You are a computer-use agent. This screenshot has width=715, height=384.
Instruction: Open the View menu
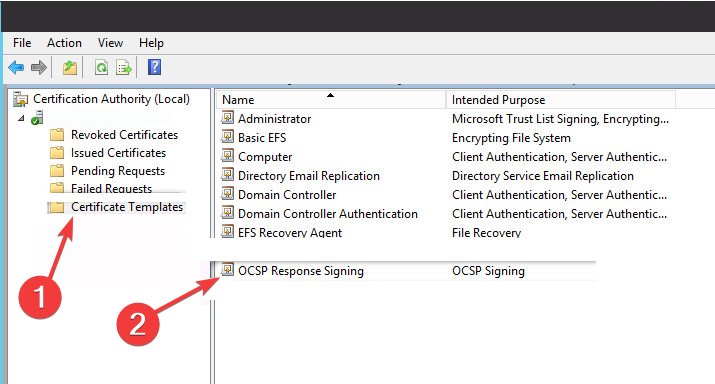[110, 43]
